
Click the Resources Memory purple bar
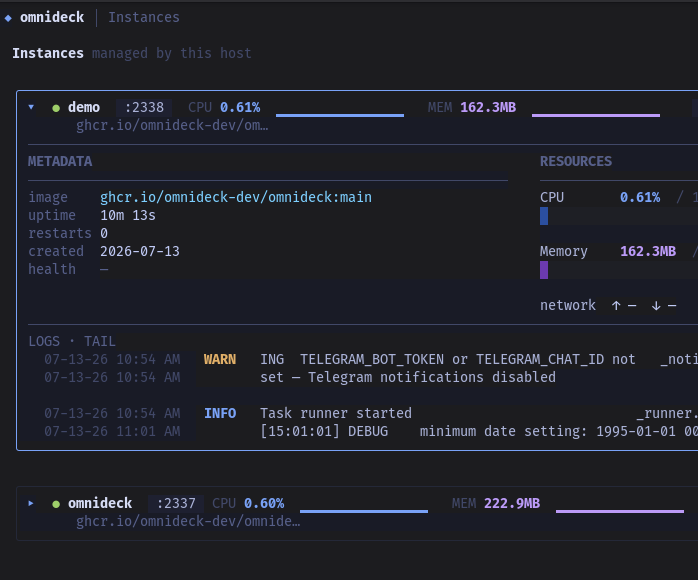pos(544,270)
